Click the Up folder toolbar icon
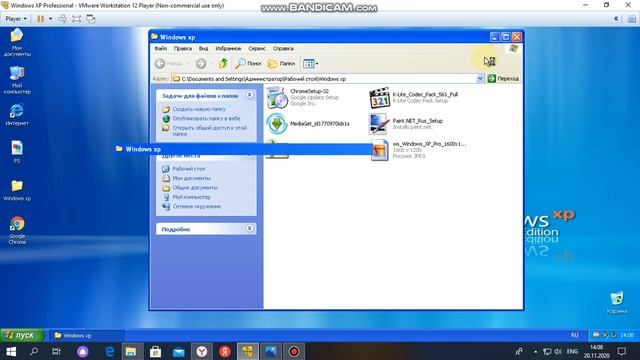This screenshot has height=360, width=640. pyautogui.click(x=223, y=63)
